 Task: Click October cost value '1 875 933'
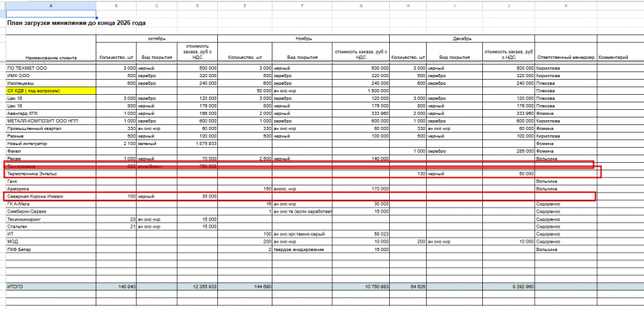tap(197, 144)
